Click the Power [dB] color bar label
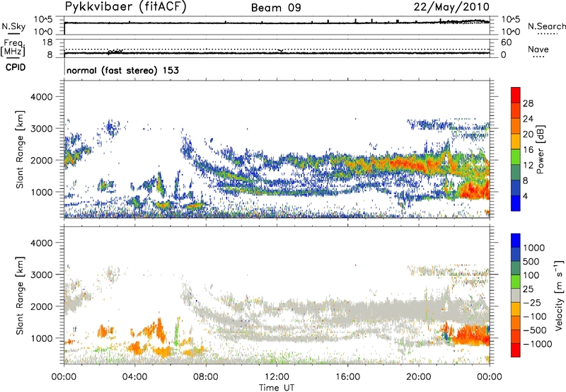 pos(541,149)
